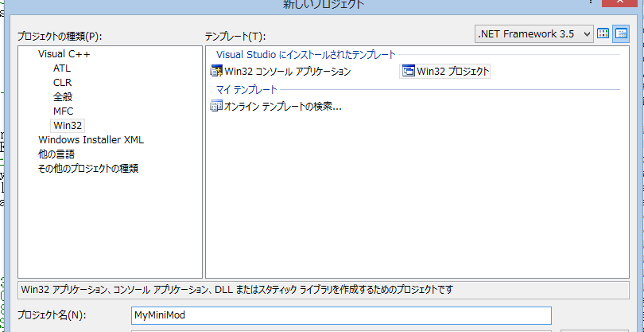This screenshot has height=332, width=644.
Task: Click the Win32 プロジェクト template icon
Action: pos(408,72)
